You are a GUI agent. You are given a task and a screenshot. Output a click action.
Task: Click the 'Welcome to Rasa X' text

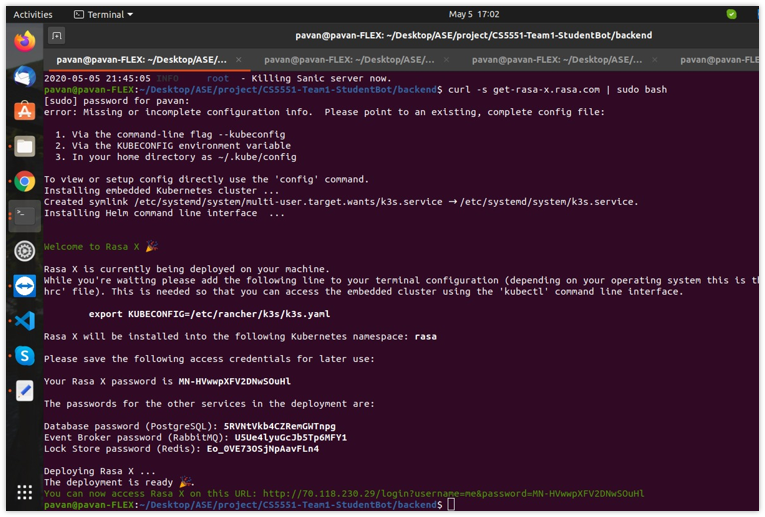[92, 247]
